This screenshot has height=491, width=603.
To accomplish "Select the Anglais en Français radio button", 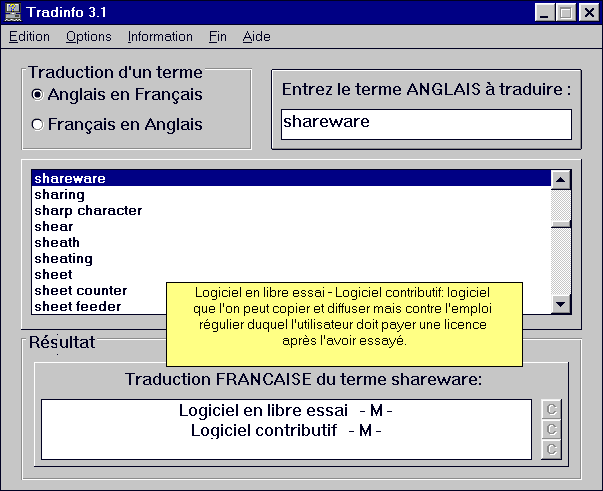I will point(38,95).
